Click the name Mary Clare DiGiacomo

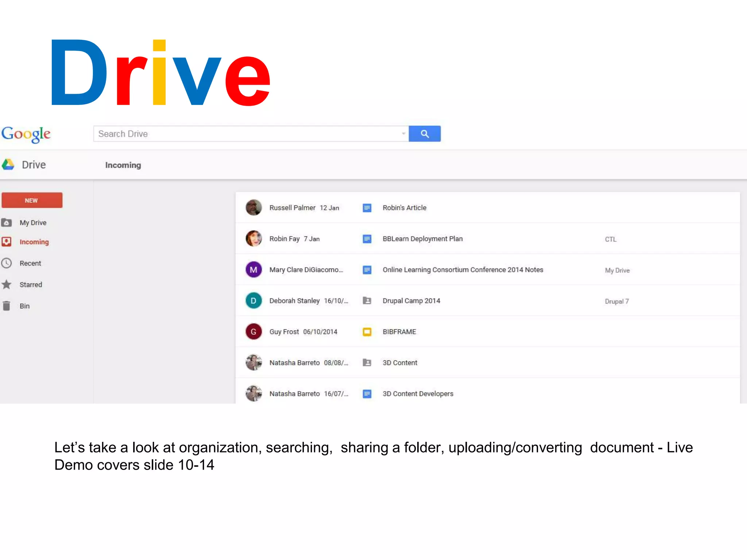coord(306,270)
